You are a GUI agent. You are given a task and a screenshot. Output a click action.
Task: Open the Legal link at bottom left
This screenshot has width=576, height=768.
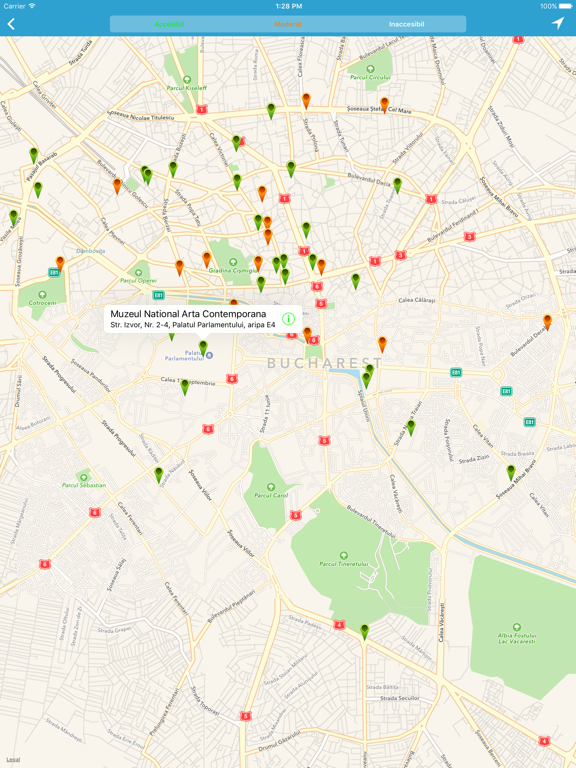[x=13, y=759]
